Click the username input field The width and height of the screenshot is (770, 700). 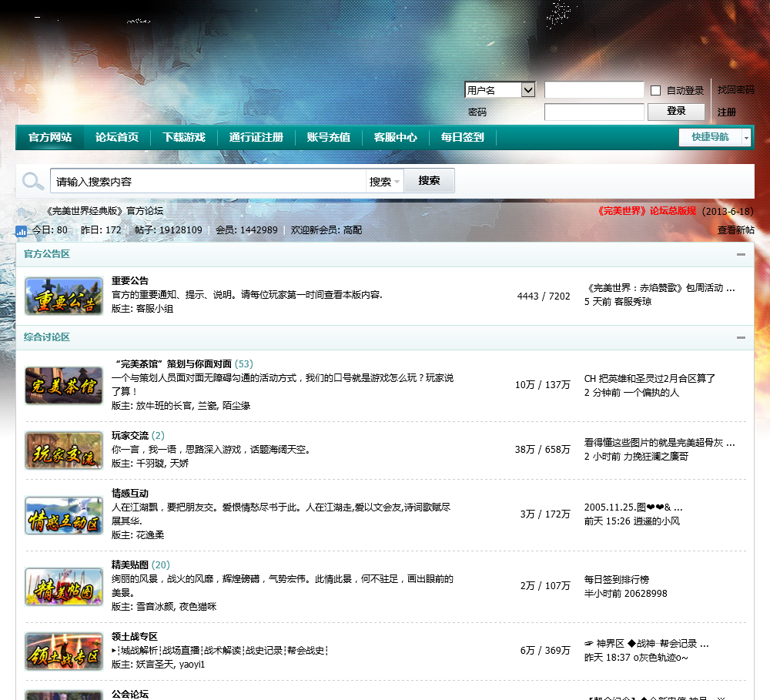tap(594, 90)
